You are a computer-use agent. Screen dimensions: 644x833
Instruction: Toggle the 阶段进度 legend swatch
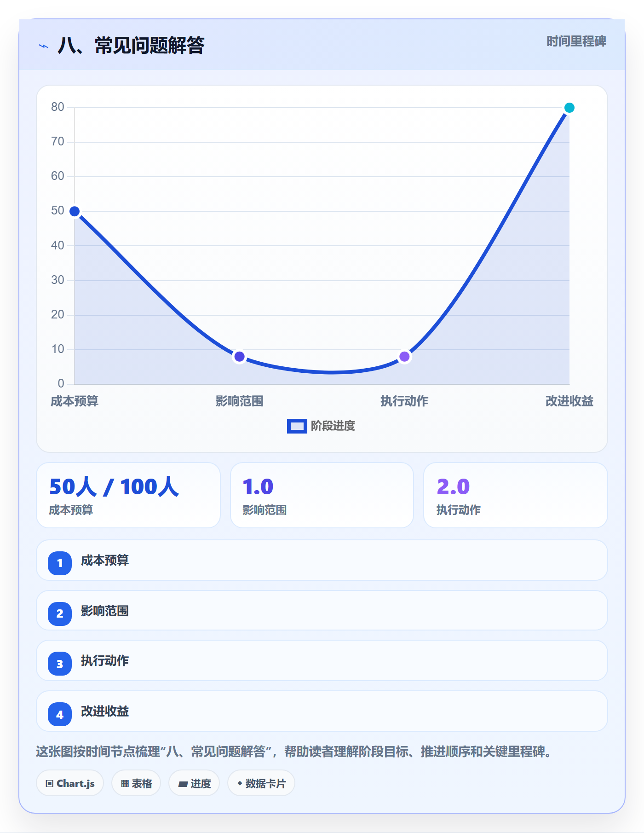pyautogui.click(x=297, y=426)
